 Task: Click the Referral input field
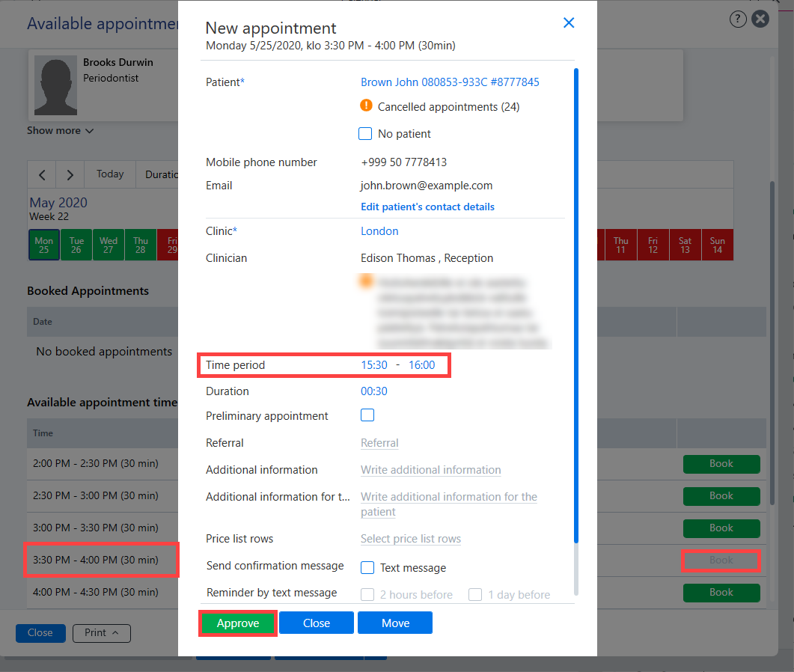[x=379, y=443]
